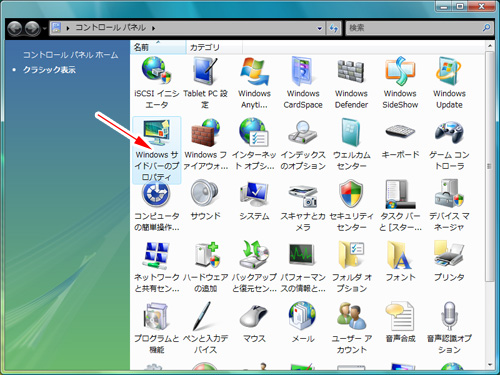The height and width of the screenshot is (375, 500).
Task: Click scrollbar down arrow
Action: 489,365
